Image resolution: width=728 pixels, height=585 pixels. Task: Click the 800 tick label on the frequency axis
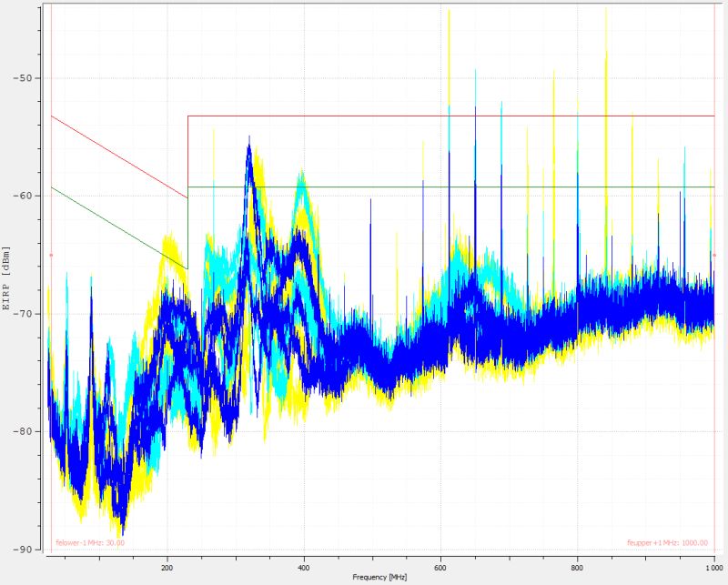click(578, 568)
